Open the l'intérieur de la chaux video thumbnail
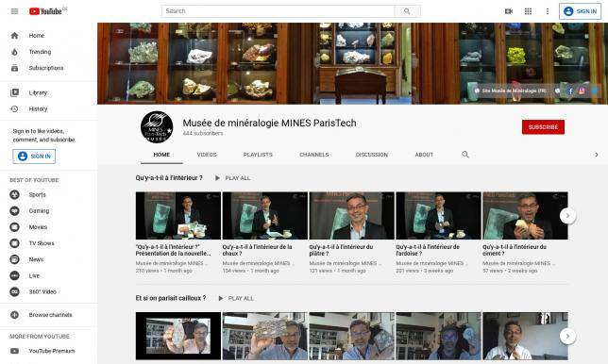The image size is (608, 364). [x=265, y=215]
